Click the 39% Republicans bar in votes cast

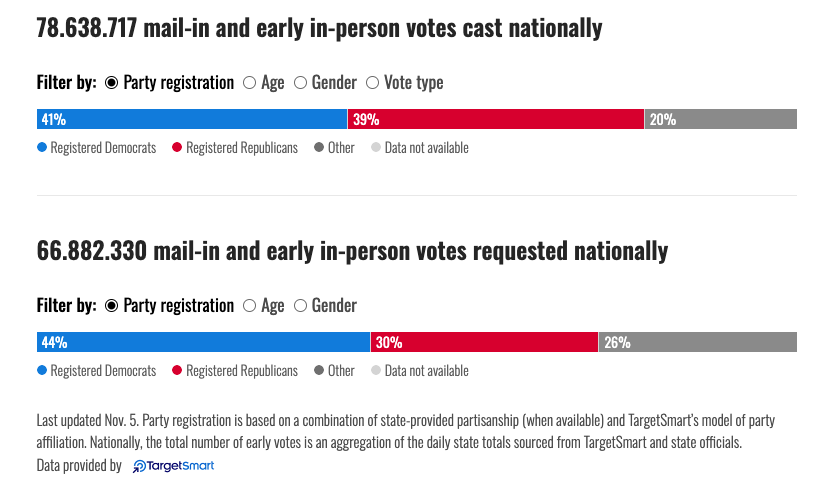pyautogui.click(x=496, y=120)
